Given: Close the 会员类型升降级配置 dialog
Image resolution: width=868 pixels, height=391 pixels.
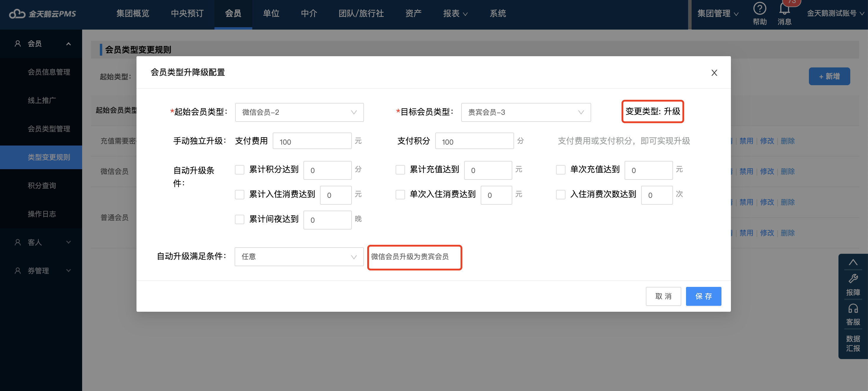Looking at the screenshot, I should [x=714, y=72].
